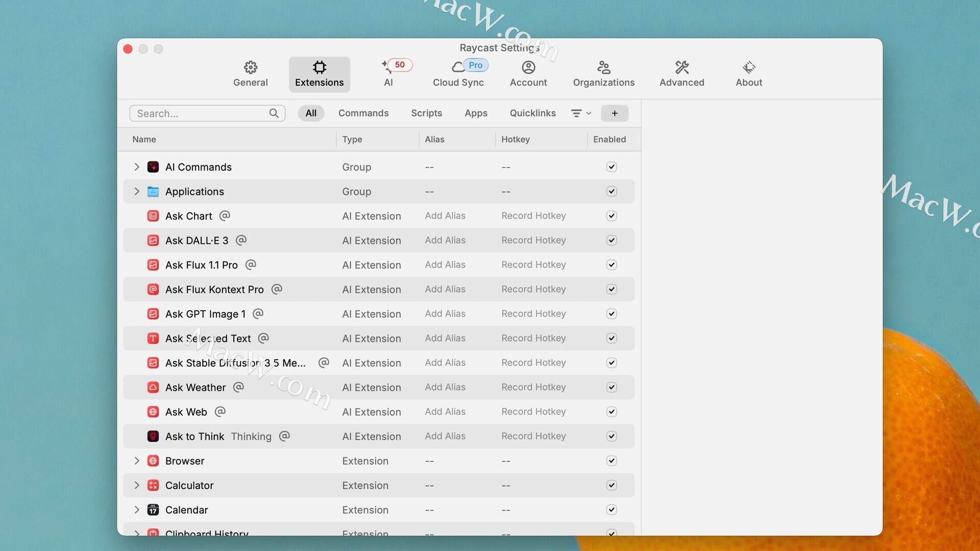Screen dimensions: 980x551
Task: Click the Ask to Think icon
Action: click(153, 436)
